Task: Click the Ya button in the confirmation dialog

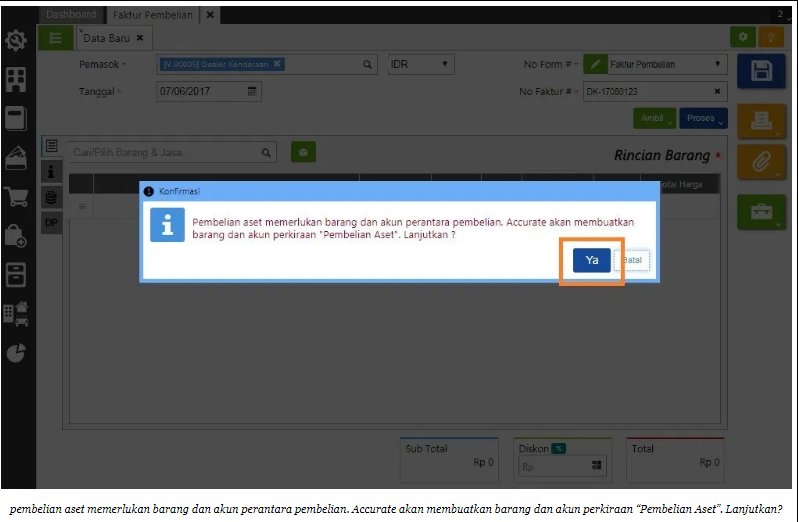Action: 591,260
